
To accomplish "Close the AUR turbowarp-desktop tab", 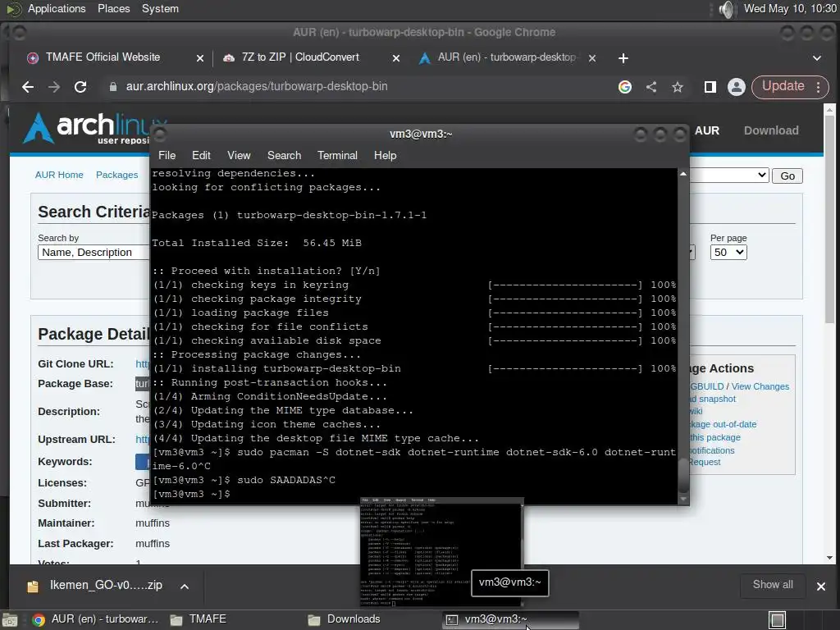I will pyautogui.click(x=592, y=58).
